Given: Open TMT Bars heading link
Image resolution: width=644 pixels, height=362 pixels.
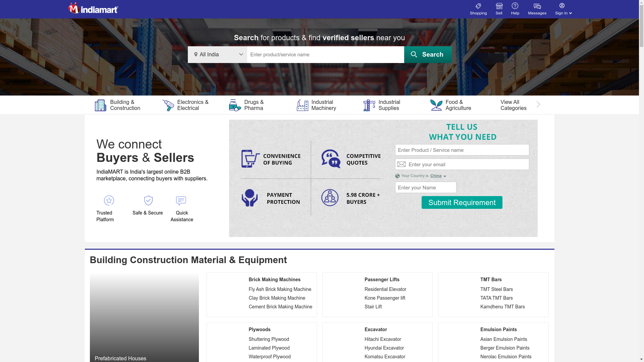Looking at the screenshot, I should [x=491, y=280].
